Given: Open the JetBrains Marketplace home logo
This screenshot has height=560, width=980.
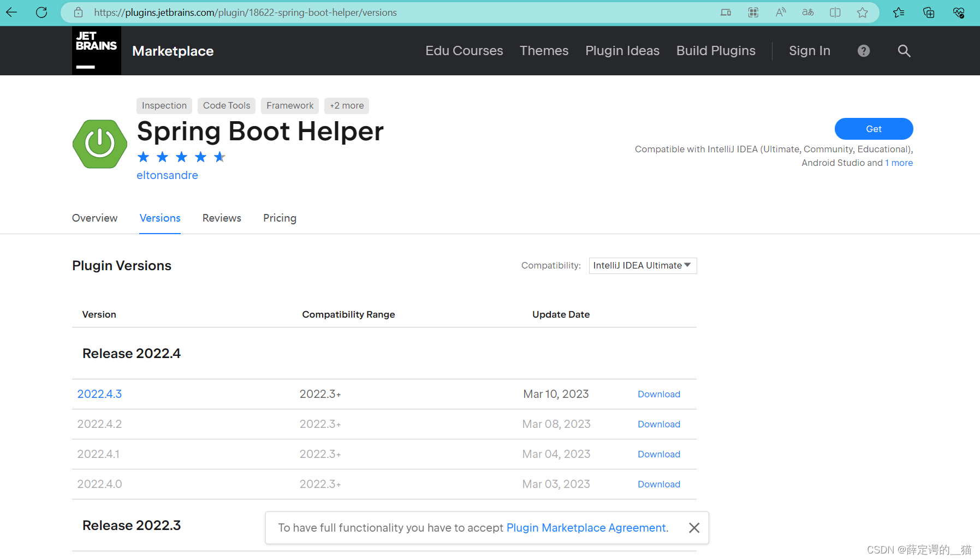Looking at the screenshot, I should pos(96,50).
